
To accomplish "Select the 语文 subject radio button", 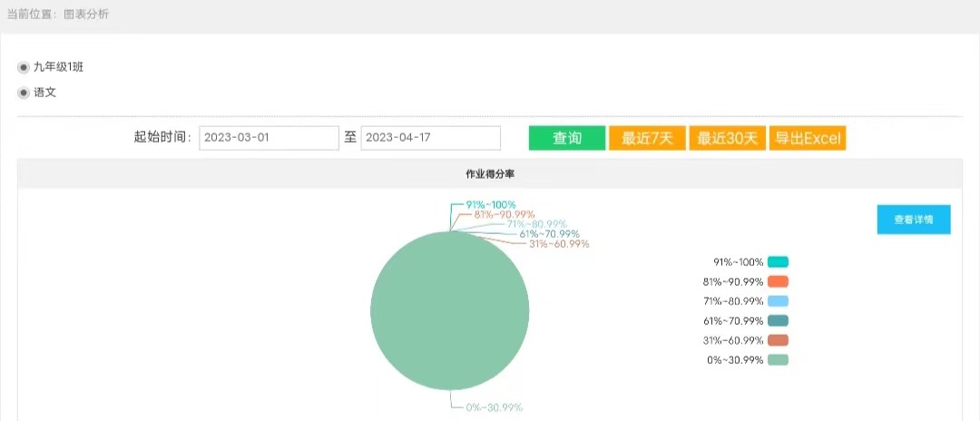I will 24,92.
